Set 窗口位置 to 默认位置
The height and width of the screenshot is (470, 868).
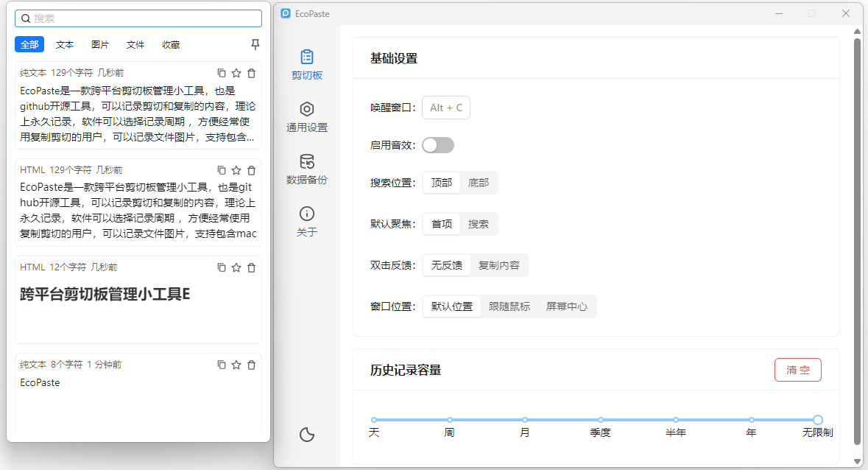click(x=452, y=306)
